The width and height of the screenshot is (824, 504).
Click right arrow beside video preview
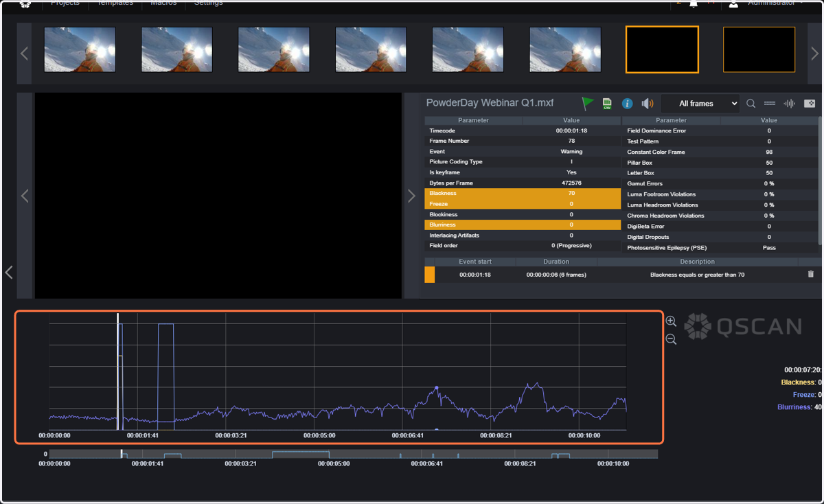click(x=411, y=196)
